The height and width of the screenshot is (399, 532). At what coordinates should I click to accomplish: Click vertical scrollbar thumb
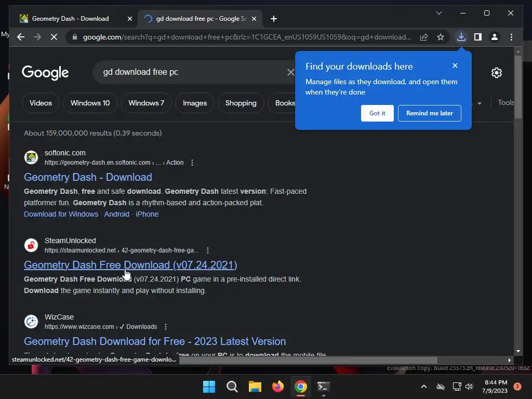click(x=518, y=87)
